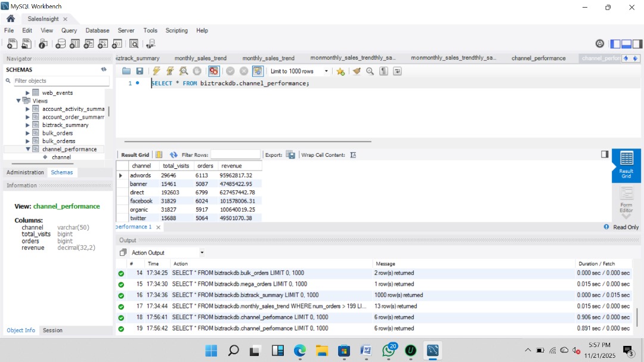Create a new table icon

[x=75, y=44]
